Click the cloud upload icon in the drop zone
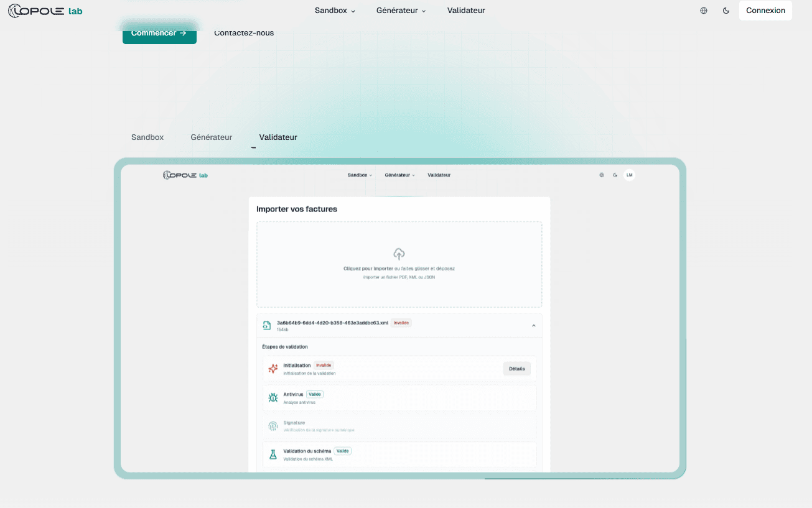 tap(399, 254)
